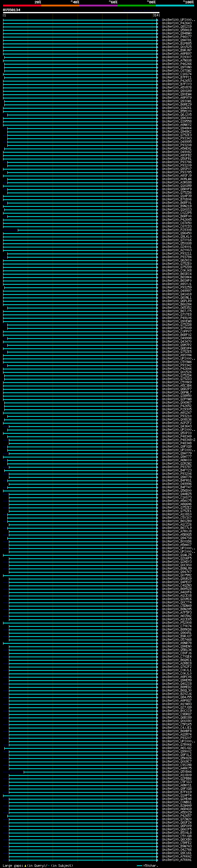Image resolution: width=197 pixels, height=868 pixels.
Task: Select the UniRef100_O42766 label
Action: coord(177,850)
